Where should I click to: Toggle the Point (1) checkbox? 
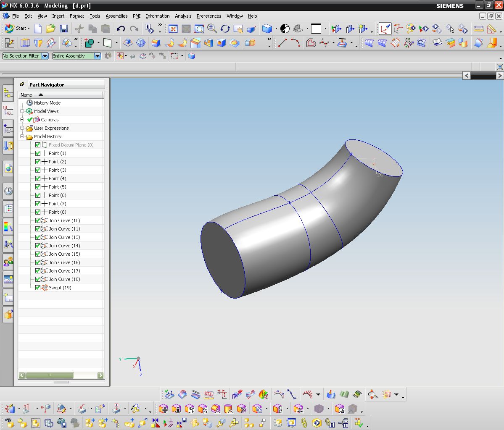click(x=38, y=153)
